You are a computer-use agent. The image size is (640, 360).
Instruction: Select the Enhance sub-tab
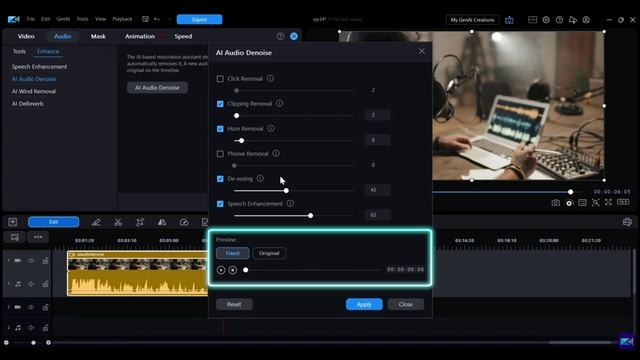(x=48, y=51)
